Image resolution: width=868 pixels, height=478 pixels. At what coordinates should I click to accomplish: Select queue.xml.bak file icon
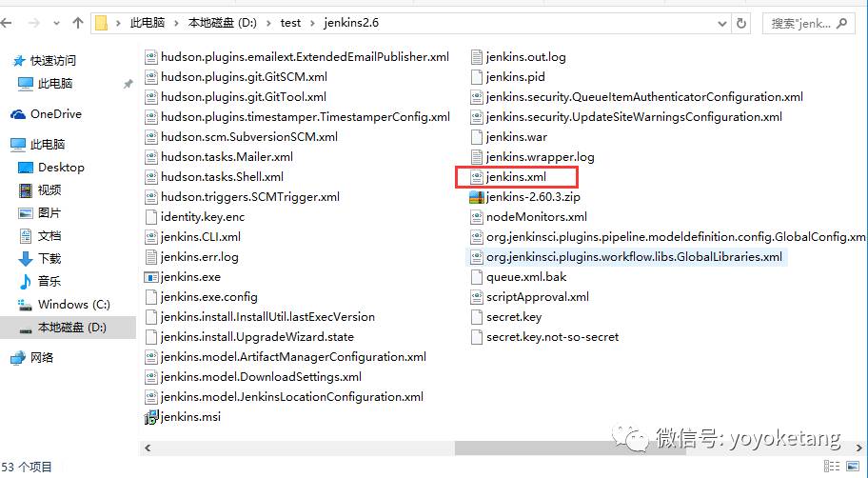pos(477,277)
